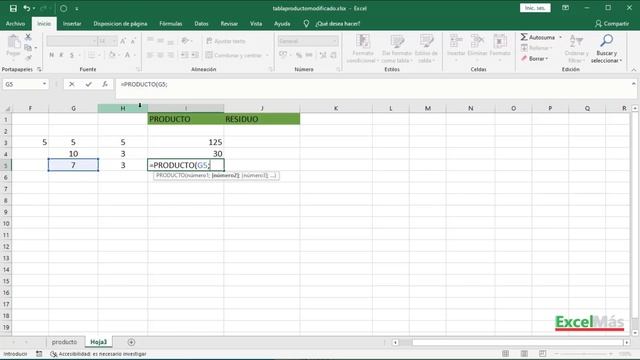Click the Undo arrow icon
The width and height of the screenshot is (640, 360).
coord(27,8)
